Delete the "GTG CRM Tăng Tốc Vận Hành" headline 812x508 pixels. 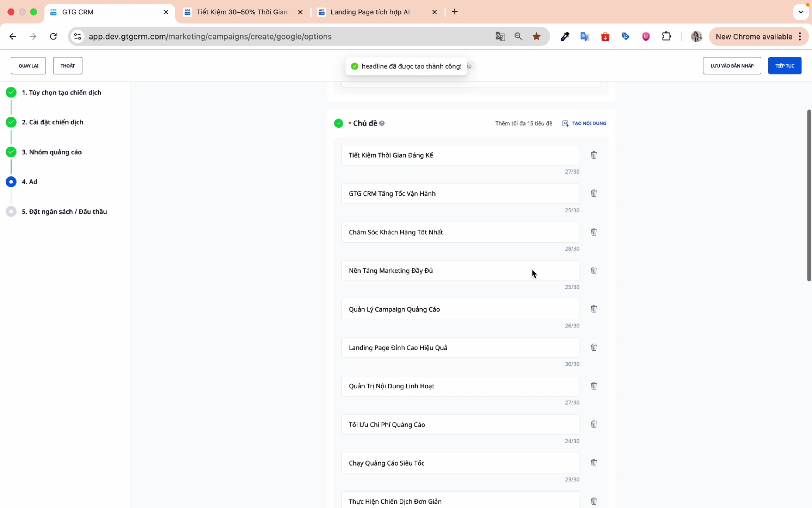(593, 194)
